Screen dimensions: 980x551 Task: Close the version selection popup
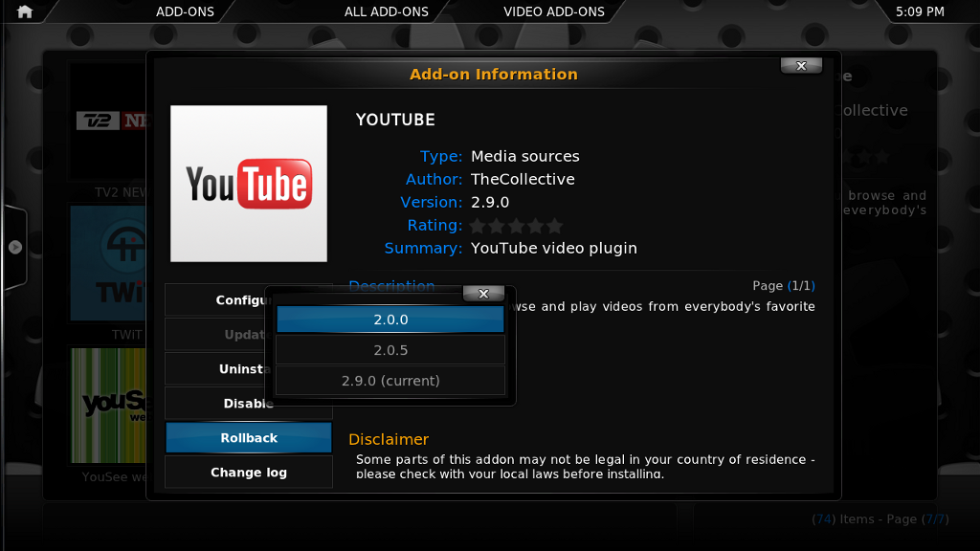[x=483, y=294]
